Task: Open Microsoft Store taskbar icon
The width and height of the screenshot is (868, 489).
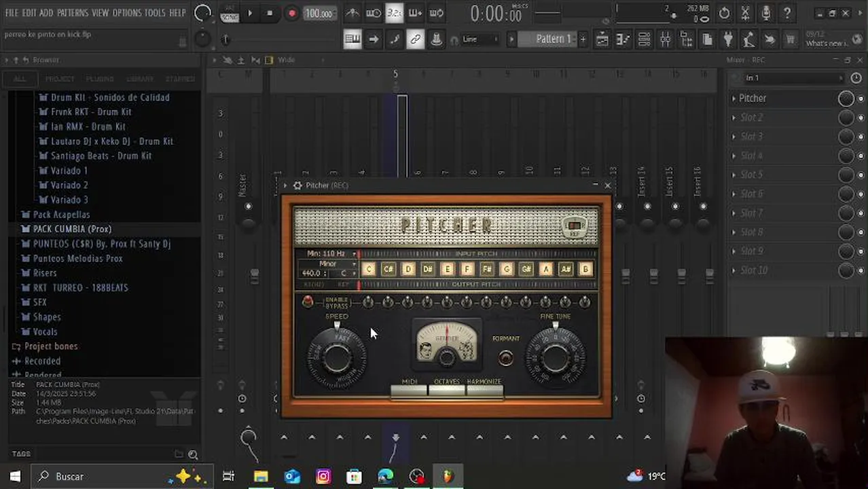Action: [355, 477]
